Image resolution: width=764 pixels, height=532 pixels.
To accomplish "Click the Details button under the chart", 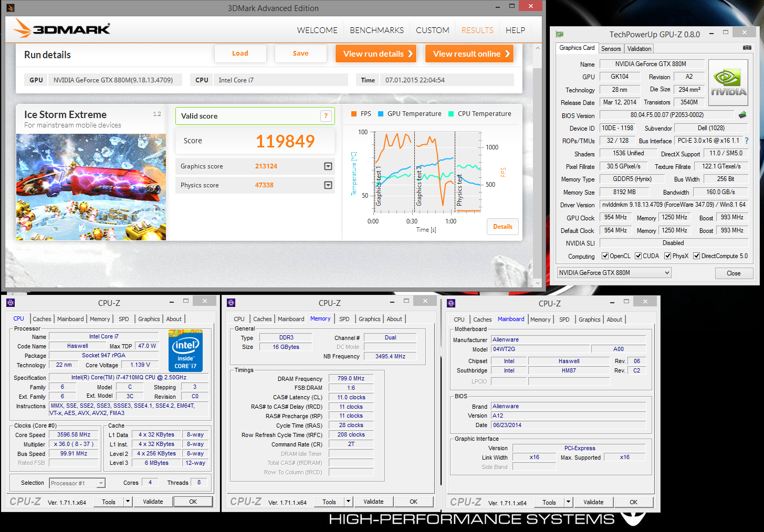I will 503,227.
